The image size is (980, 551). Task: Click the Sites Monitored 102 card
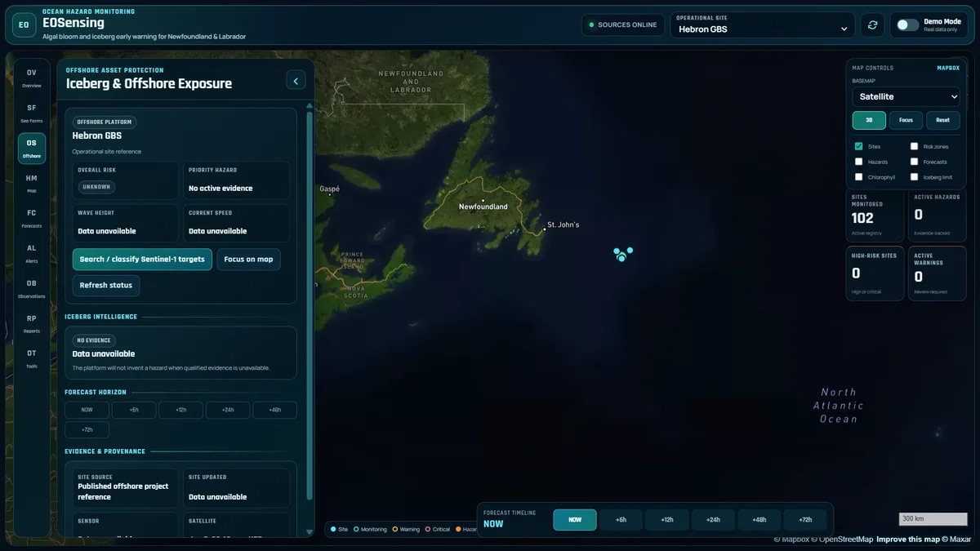coord(875,216)
